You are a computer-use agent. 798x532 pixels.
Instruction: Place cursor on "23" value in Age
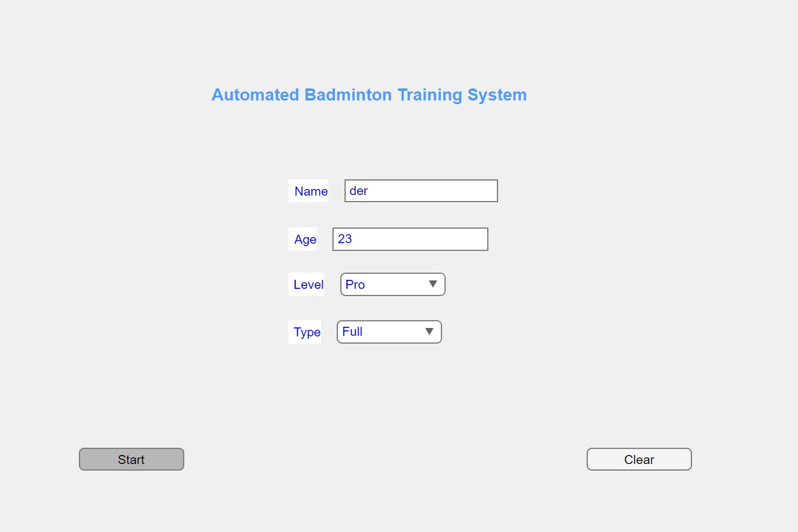click(x=345, y=239)
